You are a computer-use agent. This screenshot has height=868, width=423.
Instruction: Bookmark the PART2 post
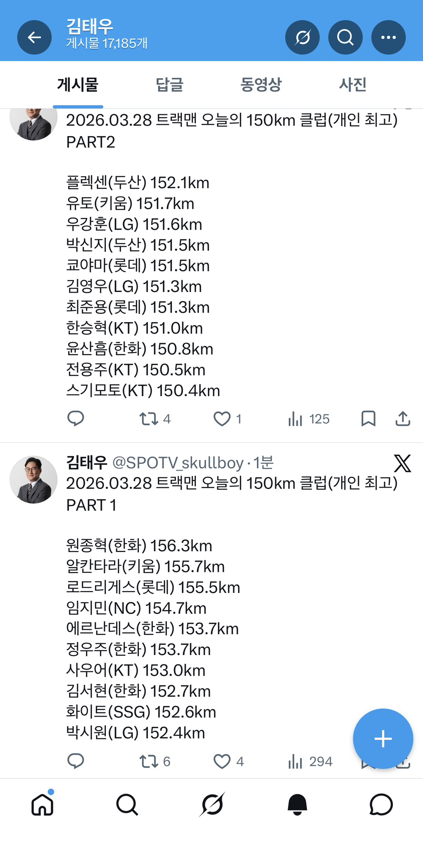(368, 418)
